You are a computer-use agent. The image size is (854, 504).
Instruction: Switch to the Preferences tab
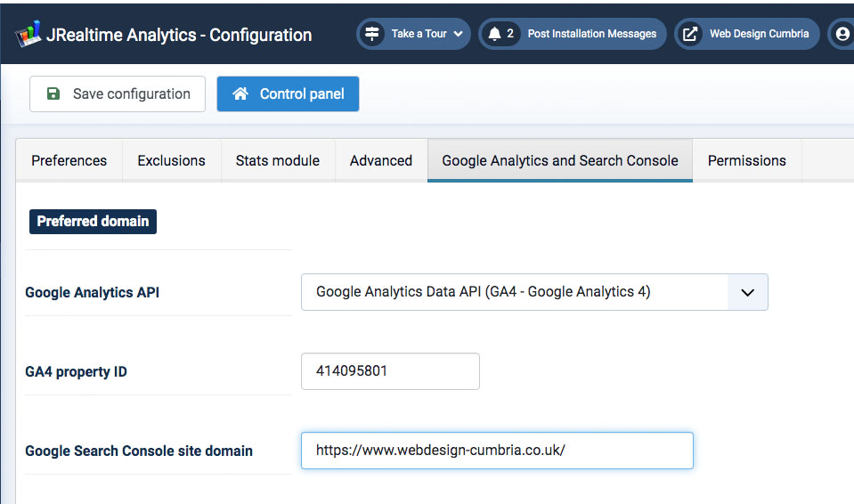coord(69,160)
